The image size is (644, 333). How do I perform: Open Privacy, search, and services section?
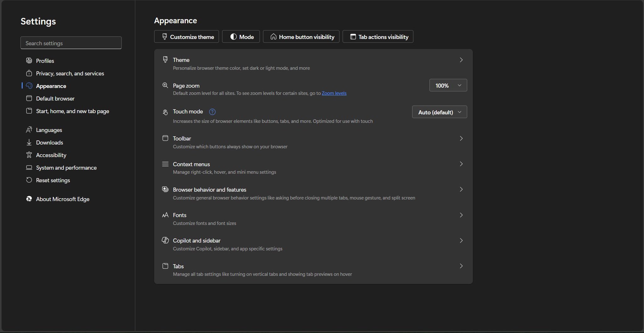(x=70, y=73)
